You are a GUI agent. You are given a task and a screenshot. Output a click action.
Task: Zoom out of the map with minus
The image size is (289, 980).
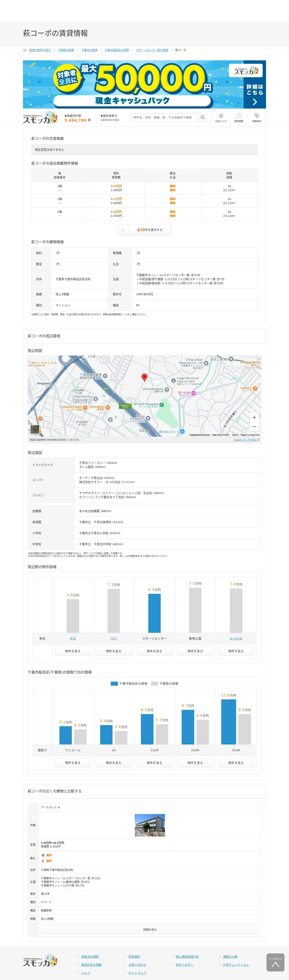pos(254,427)
